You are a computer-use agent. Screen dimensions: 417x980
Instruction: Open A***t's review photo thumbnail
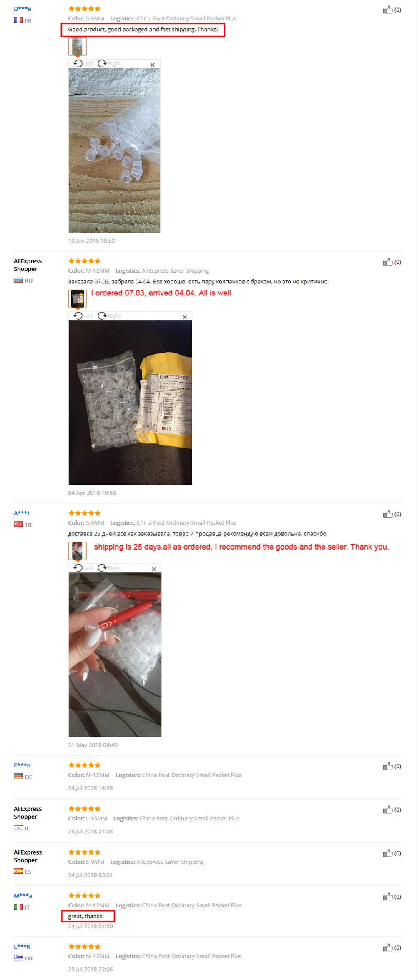78,550
